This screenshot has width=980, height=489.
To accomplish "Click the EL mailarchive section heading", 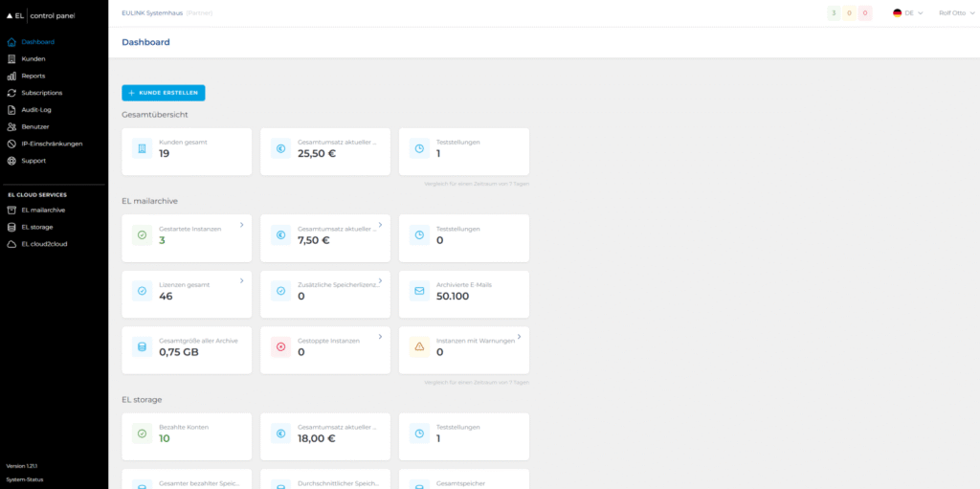I will [x=150, y=201].
